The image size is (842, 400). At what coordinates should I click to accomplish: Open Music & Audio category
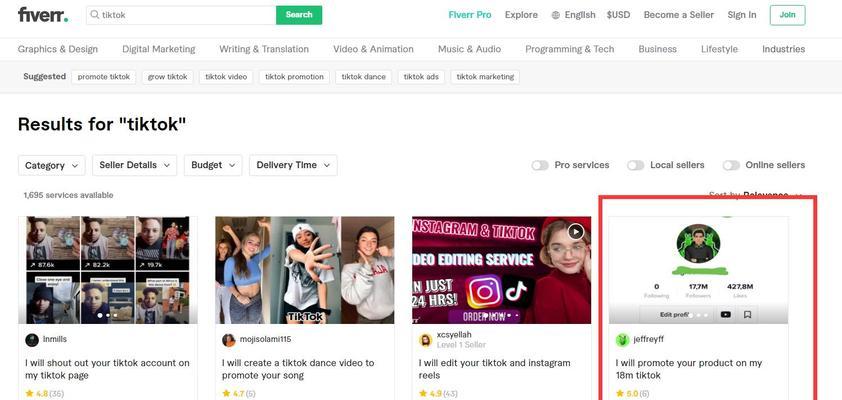(x=469, y=49)
